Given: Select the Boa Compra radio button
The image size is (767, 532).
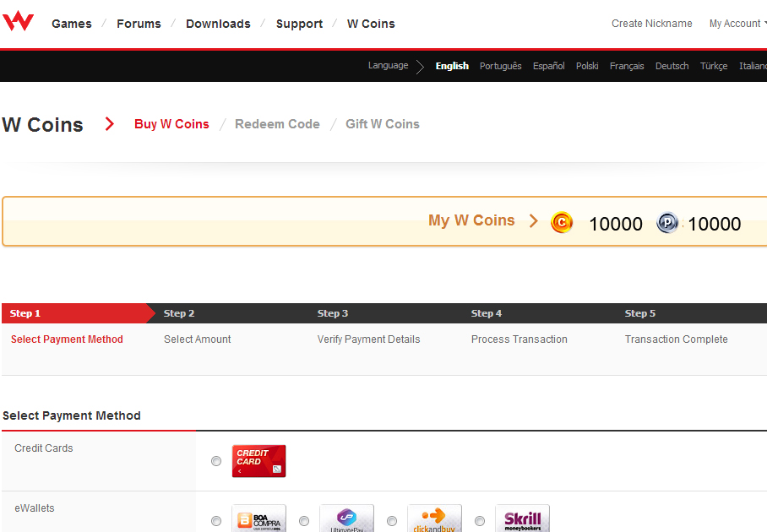Looking at the screenshot, I should [216, 521].
